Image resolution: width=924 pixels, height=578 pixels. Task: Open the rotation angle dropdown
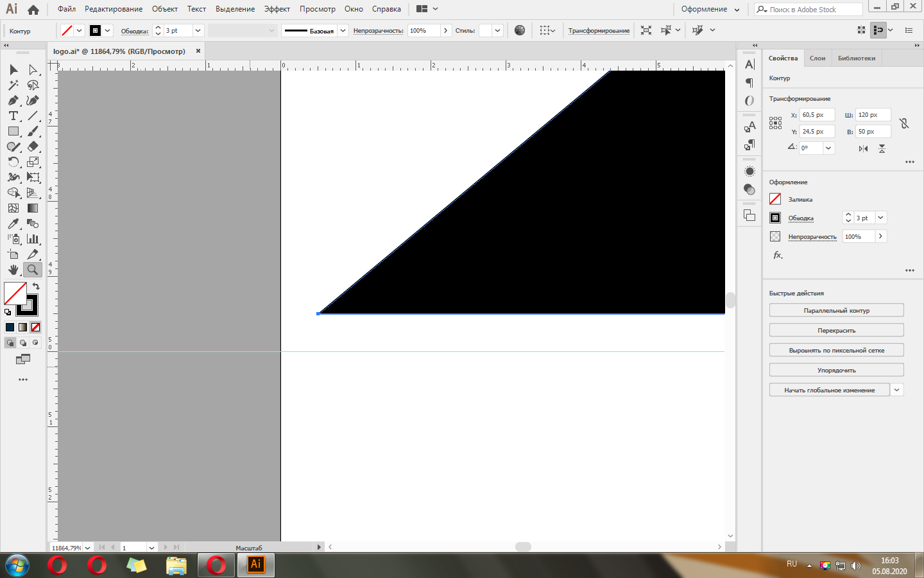click(x=828, y=148)
